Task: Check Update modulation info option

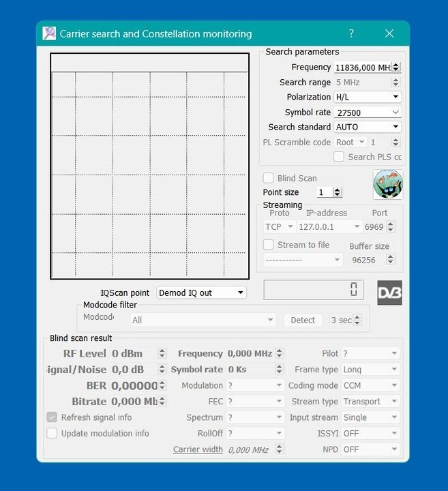Action: point(52,433)
